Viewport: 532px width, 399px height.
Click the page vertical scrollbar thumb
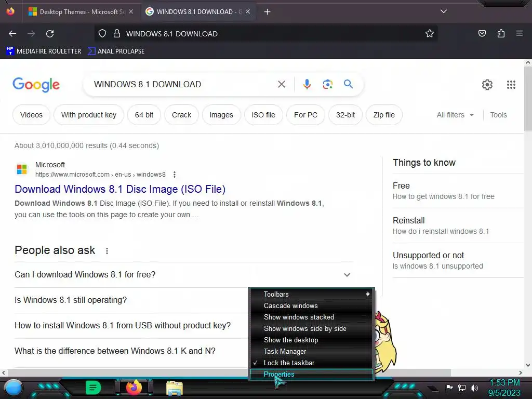pos(528,98)
